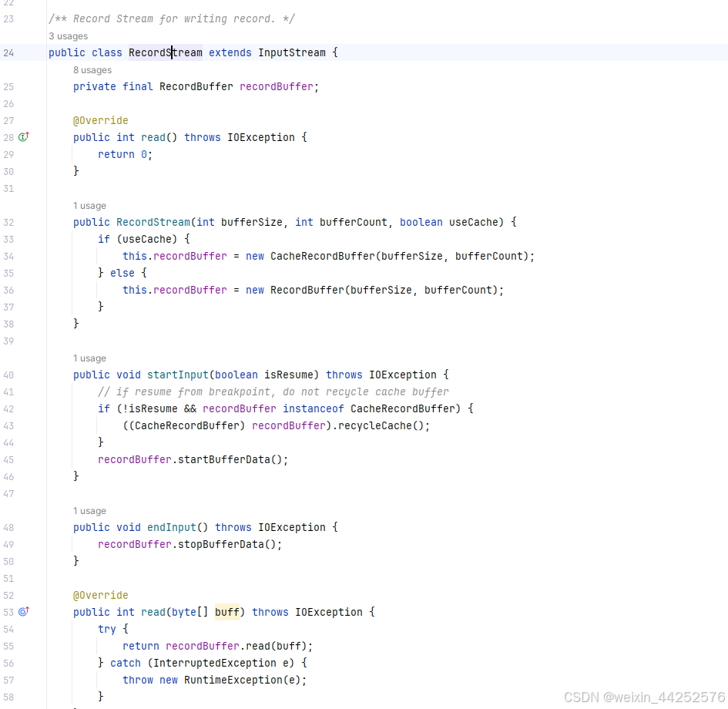The width and height of the screenshot is (728, 709).
Task: Click line number 55 in the gutter
Action: [8, 646]
